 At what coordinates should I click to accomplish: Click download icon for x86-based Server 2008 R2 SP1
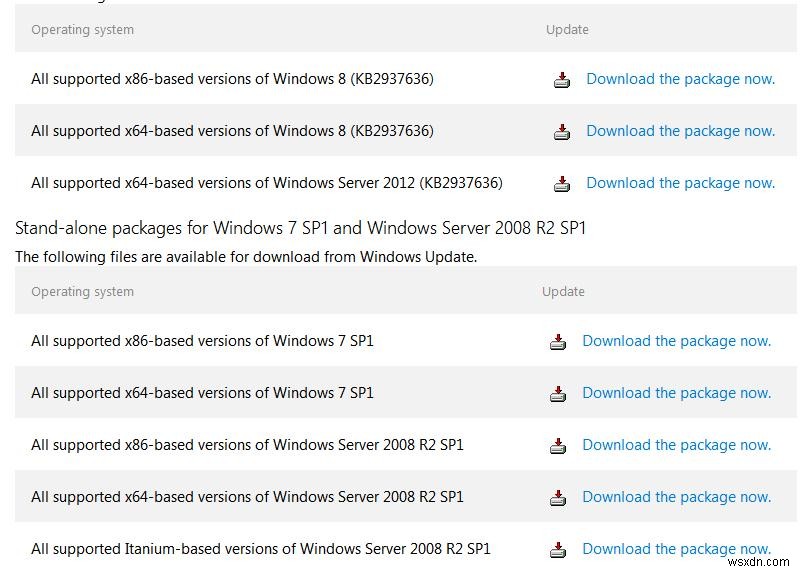click(558, 446)
